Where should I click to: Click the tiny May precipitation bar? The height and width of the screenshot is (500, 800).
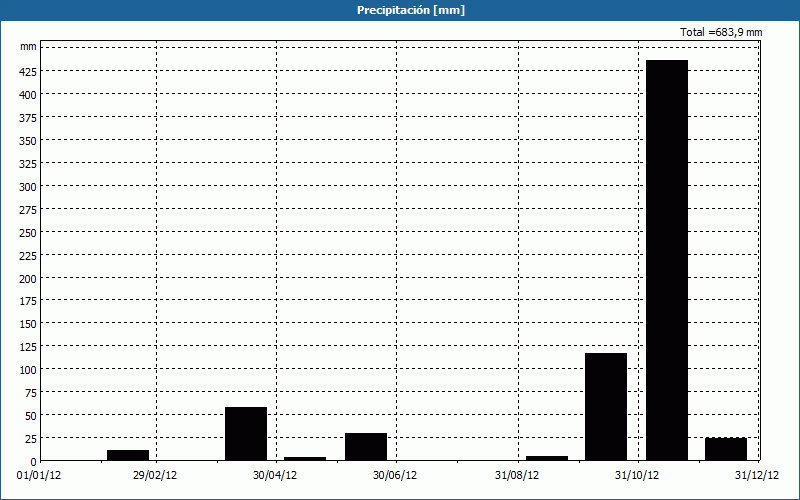305,458
